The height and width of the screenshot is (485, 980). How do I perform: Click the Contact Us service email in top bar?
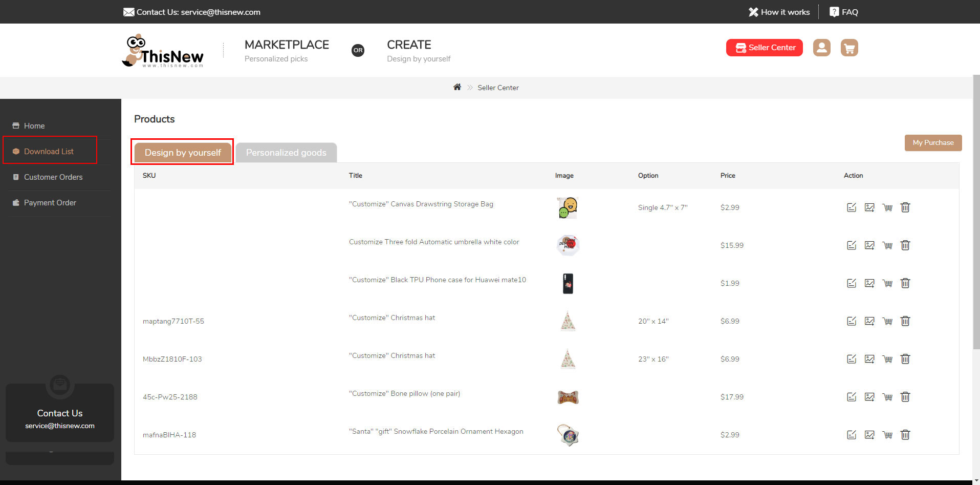coord(192,12)
